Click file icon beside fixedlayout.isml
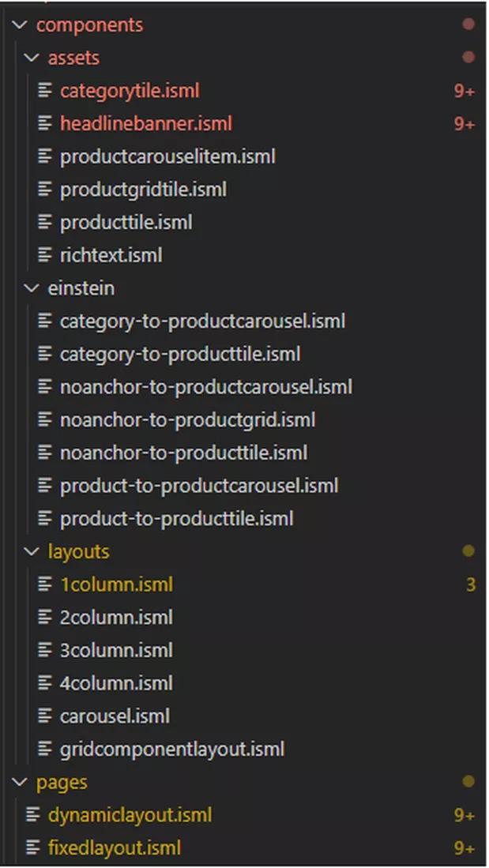Viewport: 489px width, 868px height. click(33, 847)
